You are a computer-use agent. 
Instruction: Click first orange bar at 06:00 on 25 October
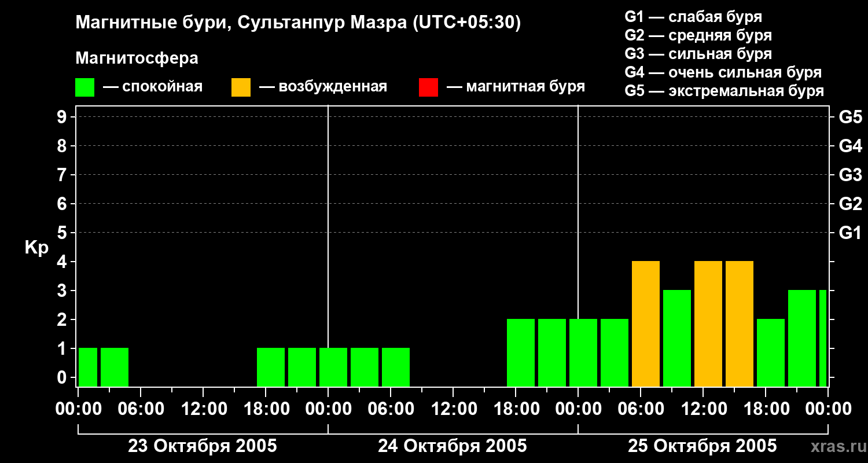(x=646, y=324)
